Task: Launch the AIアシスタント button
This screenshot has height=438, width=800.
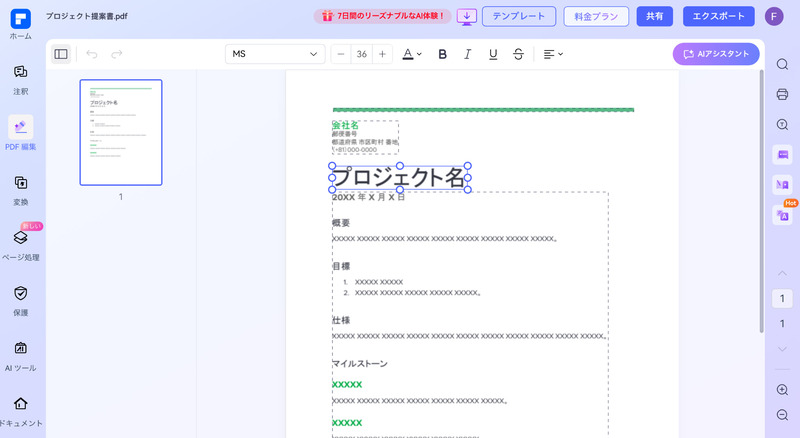Action: (716, 54)
